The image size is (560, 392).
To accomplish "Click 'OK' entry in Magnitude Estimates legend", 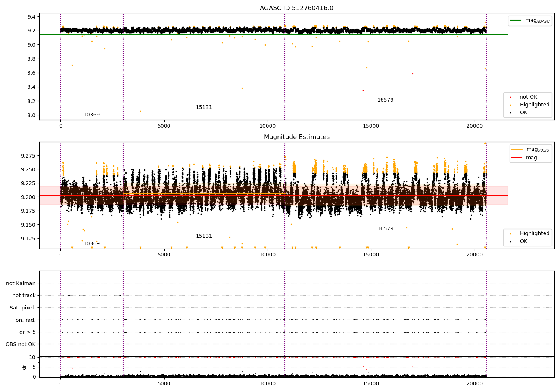I will point(523,242).
